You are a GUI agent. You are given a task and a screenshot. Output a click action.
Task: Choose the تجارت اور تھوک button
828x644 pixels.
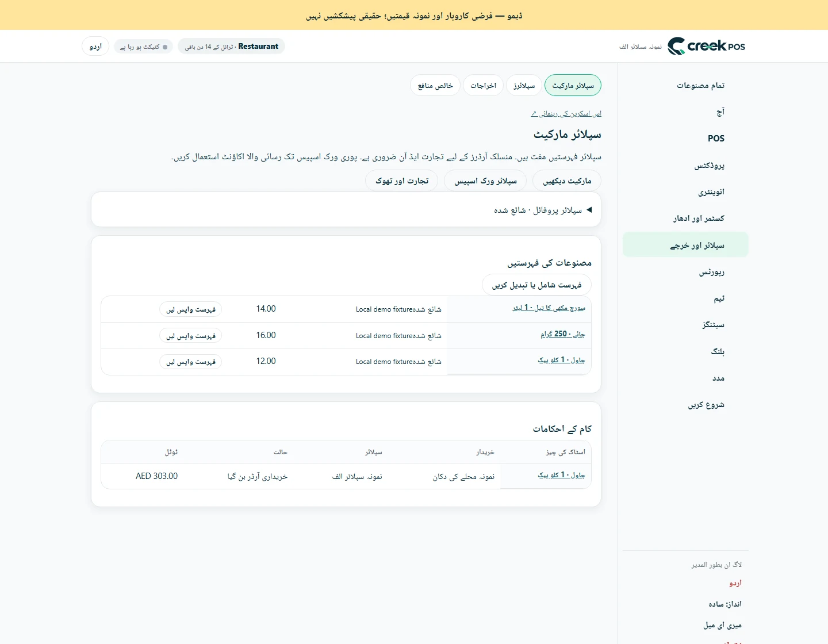coord(402,181)
